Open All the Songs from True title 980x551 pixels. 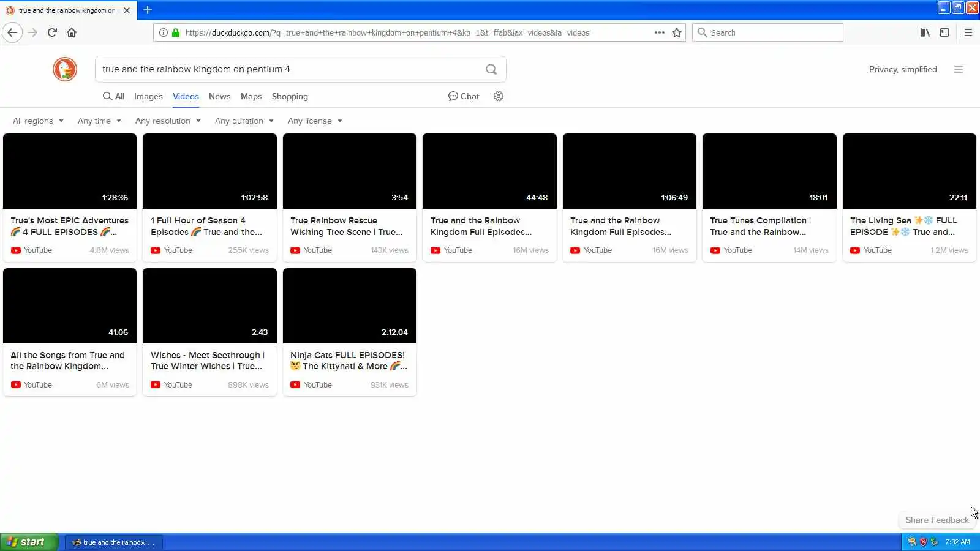click(x=67, y=361)
